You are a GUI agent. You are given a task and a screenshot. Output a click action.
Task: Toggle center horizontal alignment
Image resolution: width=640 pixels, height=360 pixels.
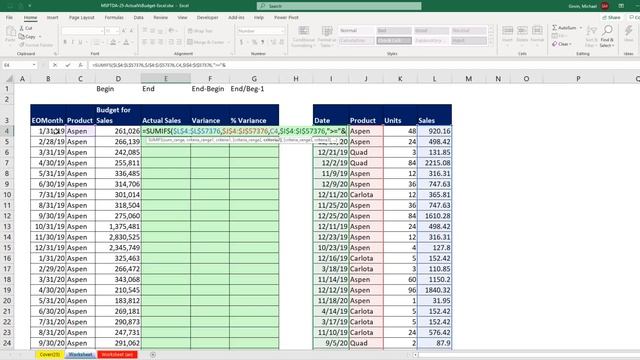coord(153,42)
